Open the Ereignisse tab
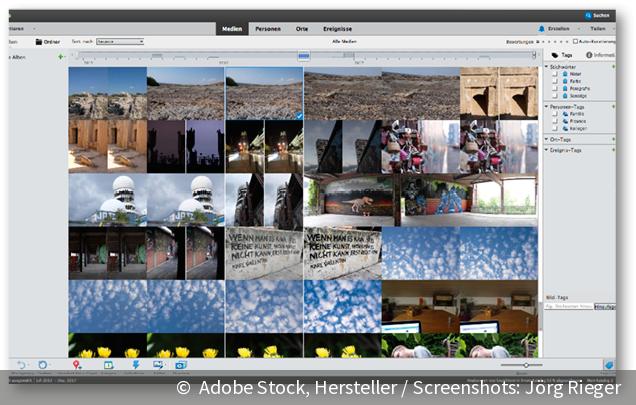This screenshot has width=636, height=405. point(338,30)
